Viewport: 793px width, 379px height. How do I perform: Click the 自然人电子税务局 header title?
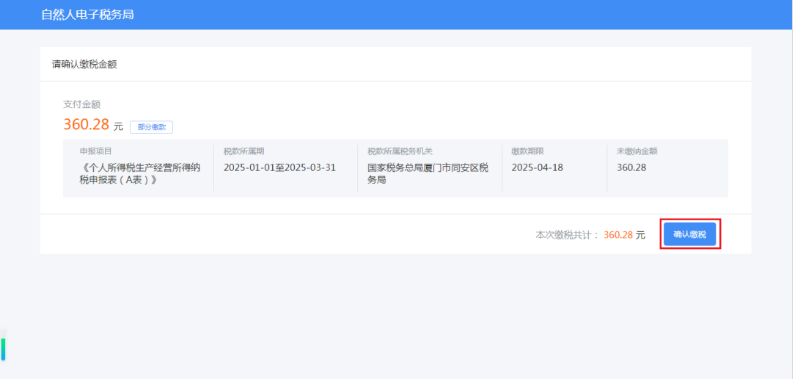tap(87, 15)
